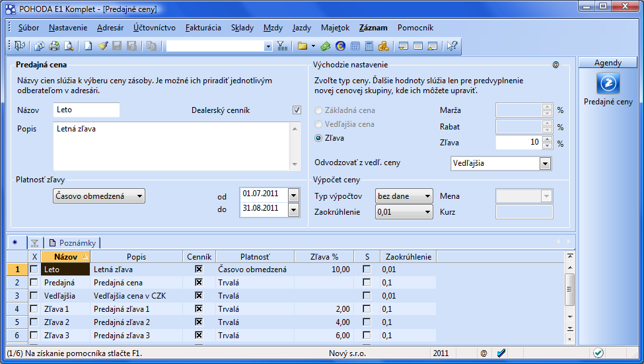Click the Zľava % column header
This screenshot has width=644, height=364.
click(324, 257)
